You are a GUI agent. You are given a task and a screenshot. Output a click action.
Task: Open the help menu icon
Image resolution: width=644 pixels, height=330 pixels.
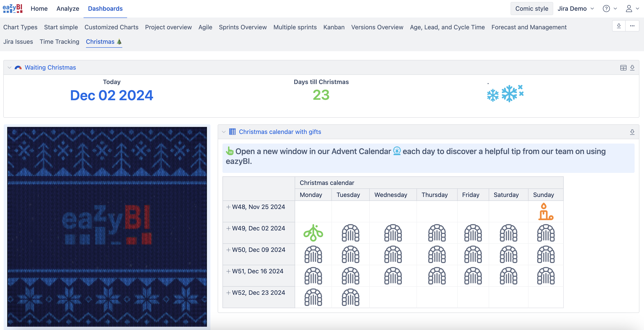(x=606, y=9)
